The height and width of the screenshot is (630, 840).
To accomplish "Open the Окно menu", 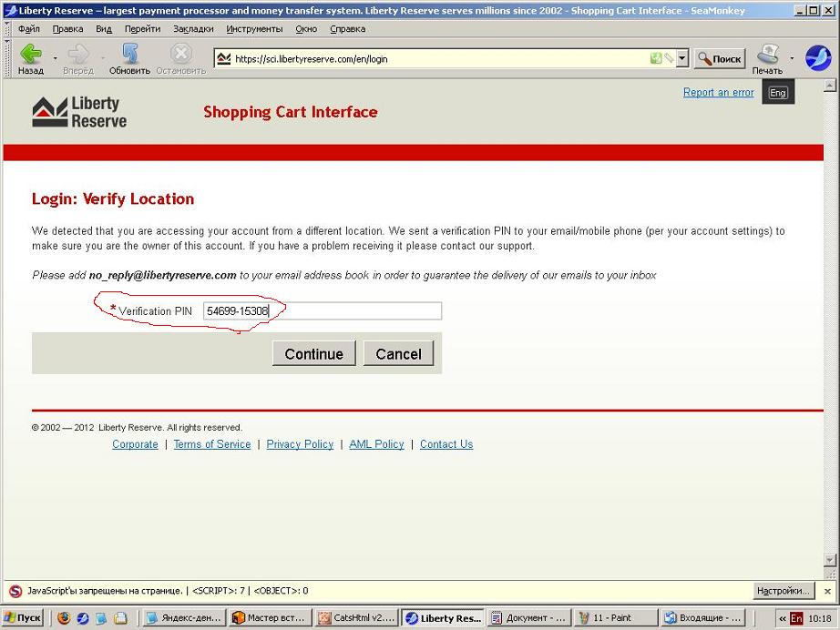I will (x=306, y=29).
